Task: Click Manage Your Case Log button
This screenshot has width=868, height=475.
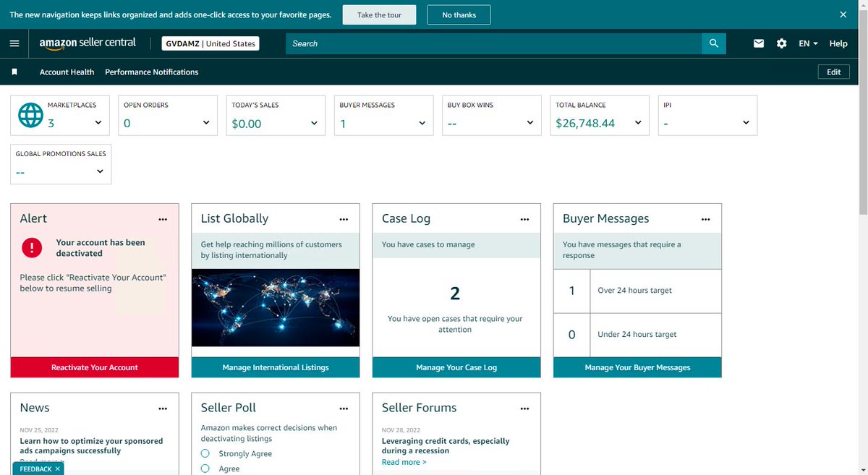Action: point(456,367)
